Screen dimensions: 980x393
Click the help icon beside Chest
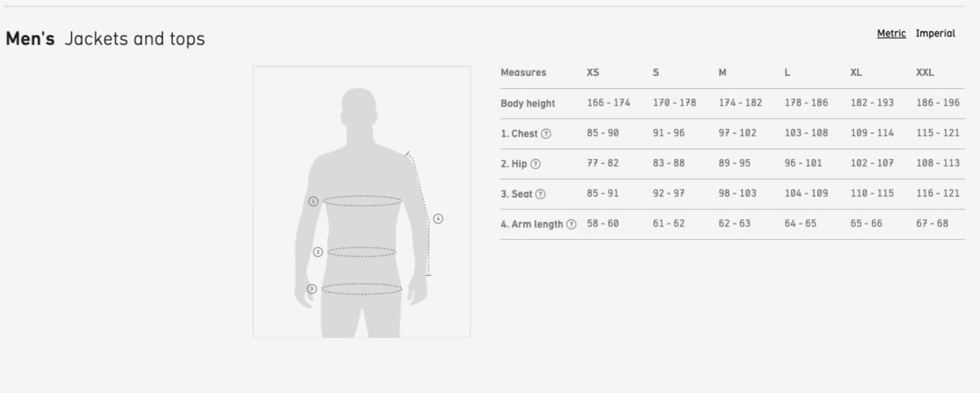click(546, 134)
